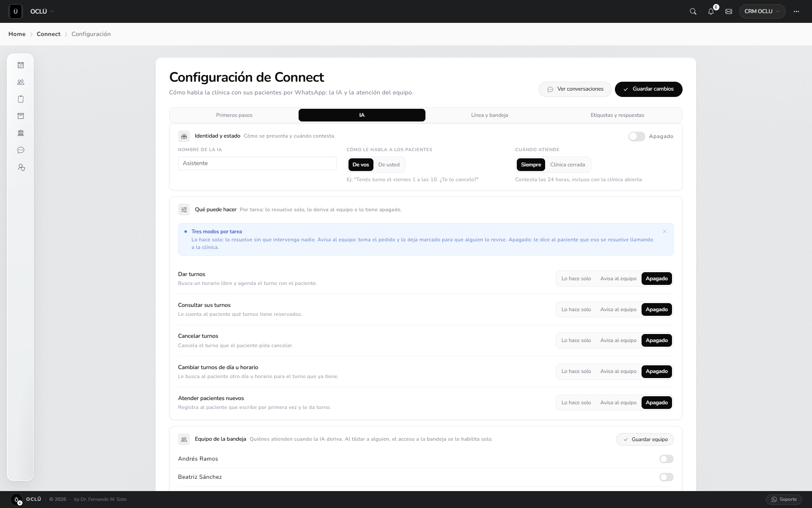
Task: Open Etiquetas y respuestas tab
Action: 617,115
